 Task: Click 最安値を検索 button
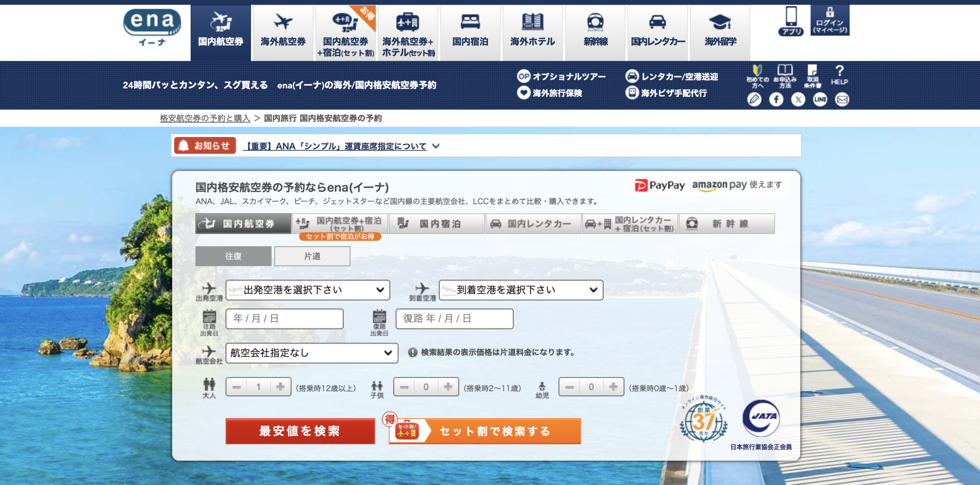coord(300,431)
